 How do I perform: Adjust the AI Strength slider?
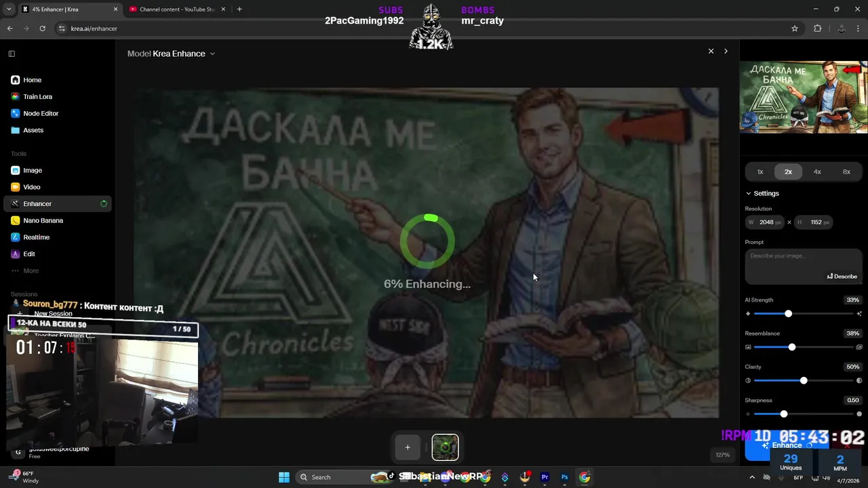(803, 314)
